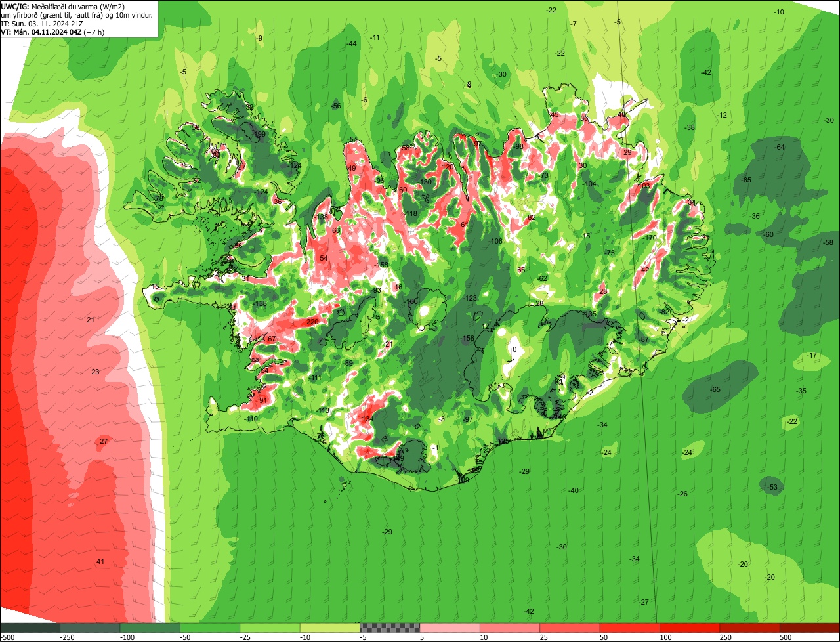Click the map value 41 in the red area
The height and width of the screenshot is (642, 840).
click(100, 561)
